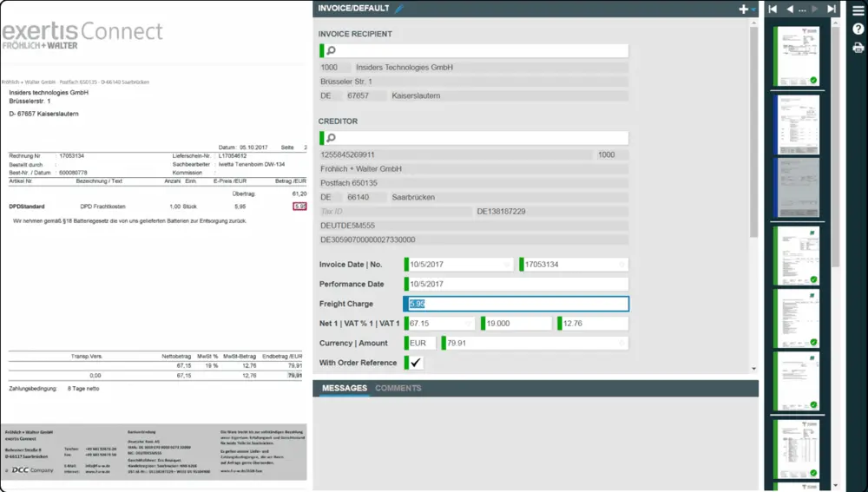Select the fourth page thumbnail
The width and height of the screenshot is (868, 492).
click(796, 256)
